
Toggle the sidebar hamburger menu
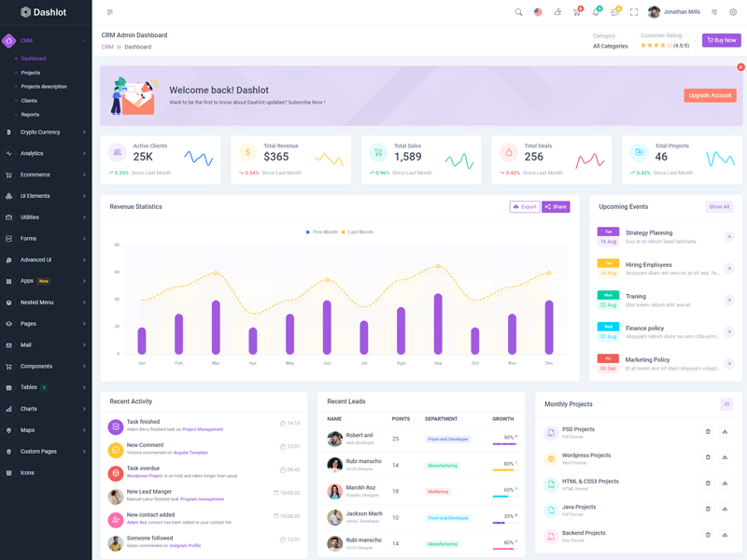(x=110, y=12)
